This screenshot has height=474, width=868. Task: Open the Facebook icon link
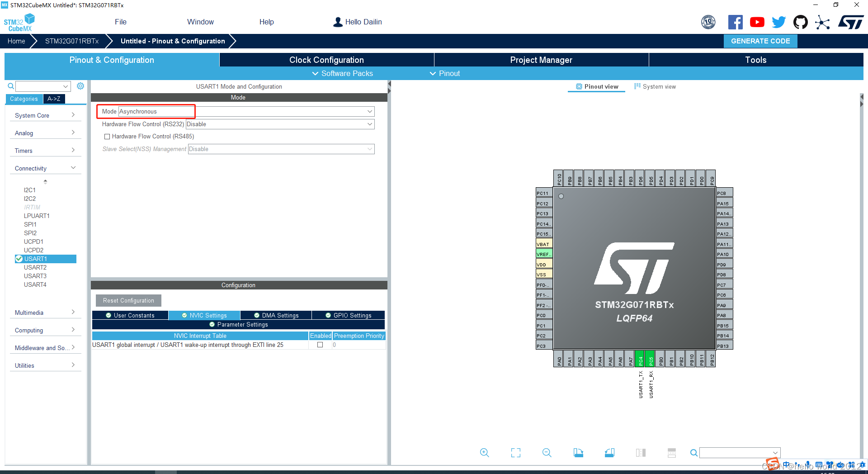point(735,22)
